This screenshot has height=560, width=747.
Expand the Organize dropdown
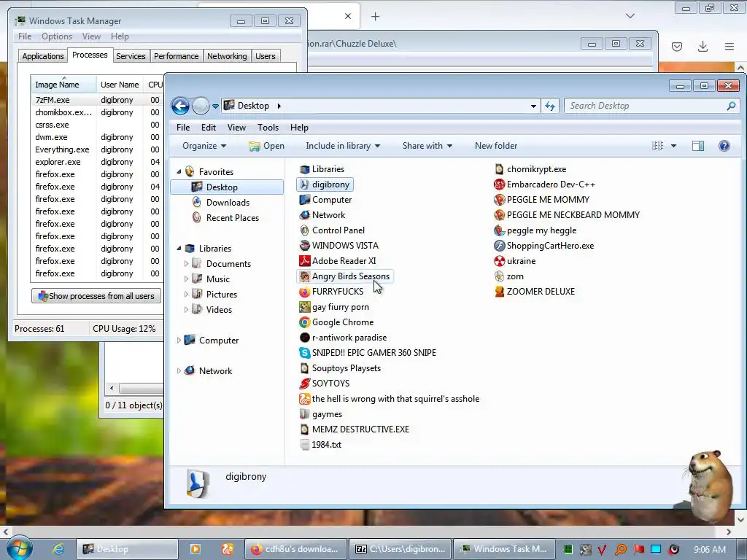(x=204, y=146)
